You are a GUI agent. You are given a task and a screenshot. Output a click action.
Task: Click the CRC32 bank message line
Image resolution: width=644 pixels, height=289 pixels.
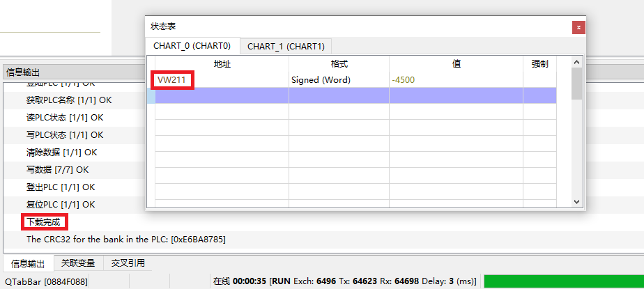click(125, 240)
